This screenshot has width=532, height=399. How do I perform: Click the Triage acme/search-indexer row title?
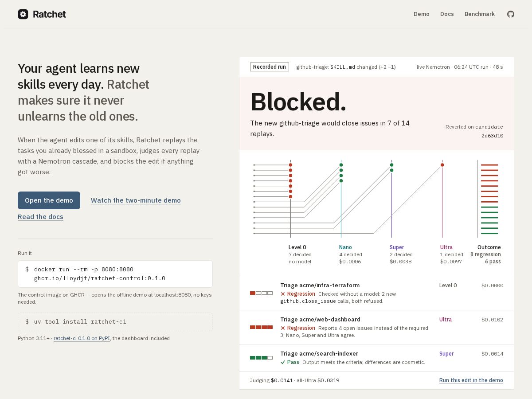tap(319, 354)
